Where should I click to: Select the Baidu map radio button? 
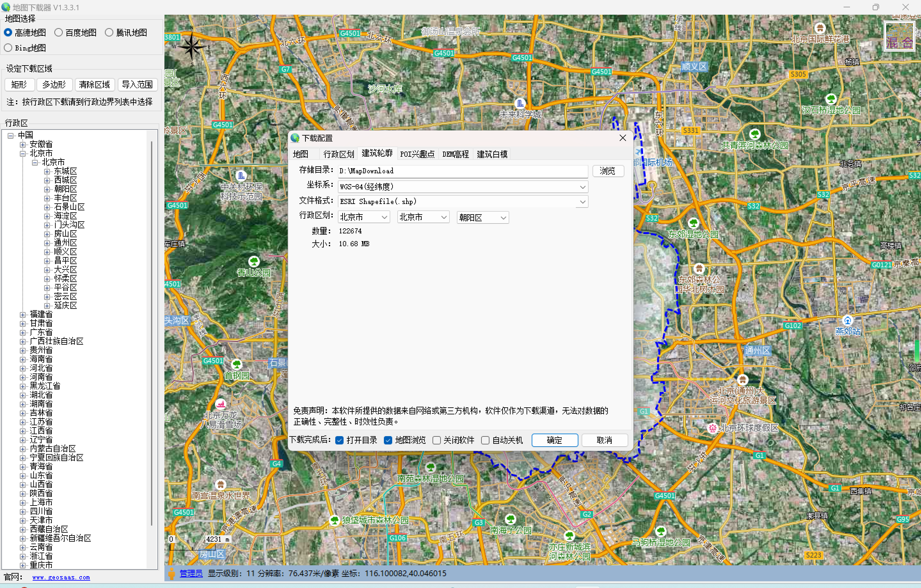click(59, 33)
